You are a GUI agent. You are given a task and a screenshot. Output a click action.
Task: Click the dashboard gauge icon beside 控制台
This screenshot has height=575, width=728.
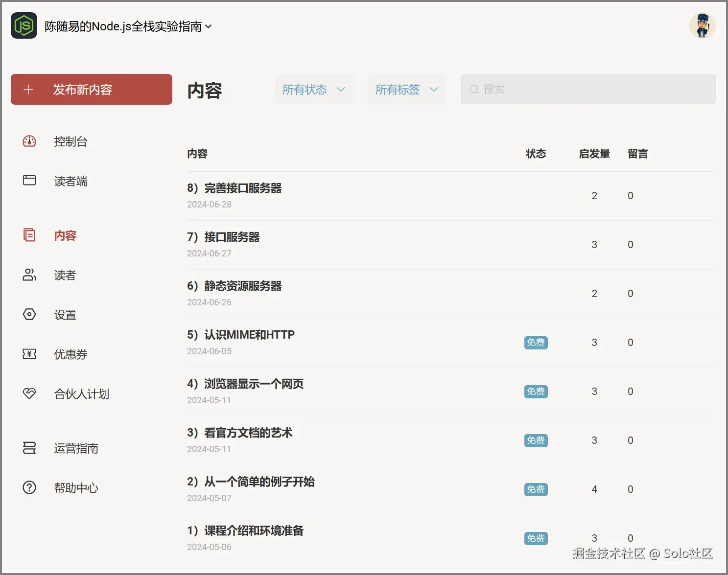pos(29,141)
